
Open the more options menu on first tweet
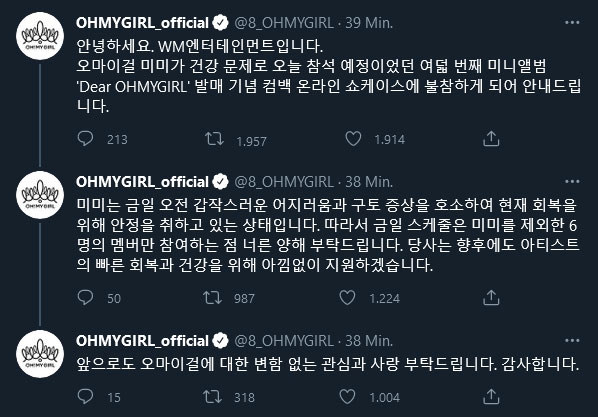(x=572, y=23)
